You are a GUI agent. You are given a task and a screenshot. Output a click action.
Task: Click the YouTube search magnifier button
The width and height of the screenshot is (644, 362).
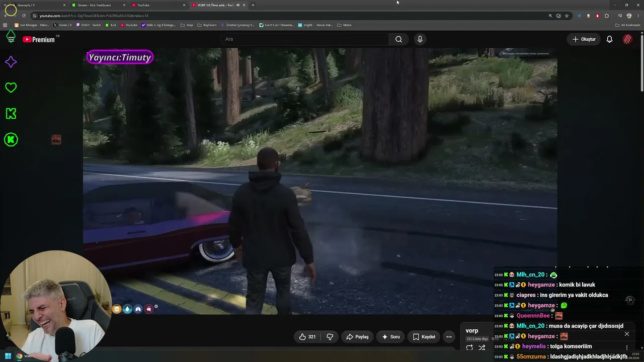398,39
